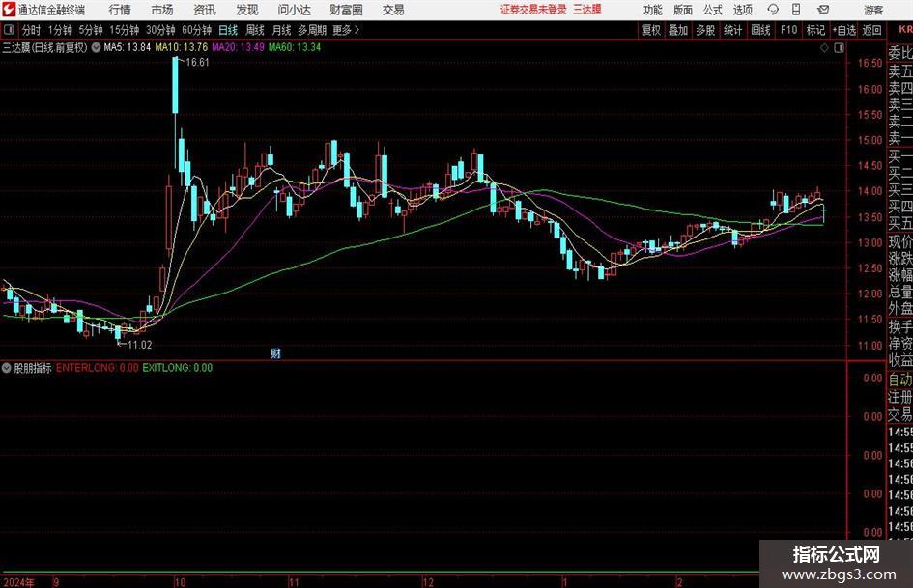Click the MA60: 13.34 label
913x588 pixels.
point(295,47)
